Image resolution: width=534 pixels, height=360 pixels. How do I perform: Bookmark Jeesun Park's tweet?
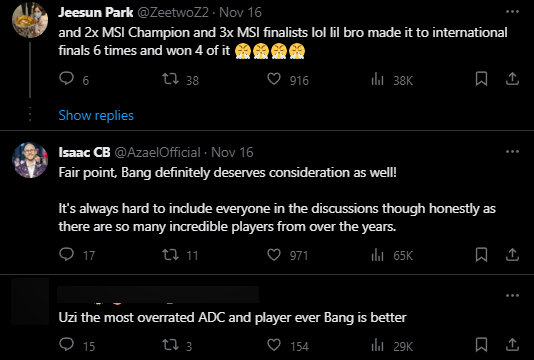click(481, 79)
